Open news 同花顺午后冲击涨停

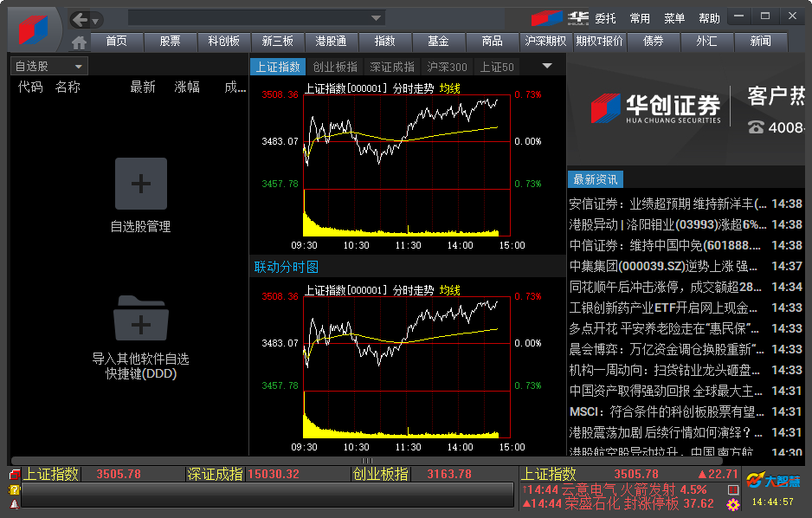(686, 287)
